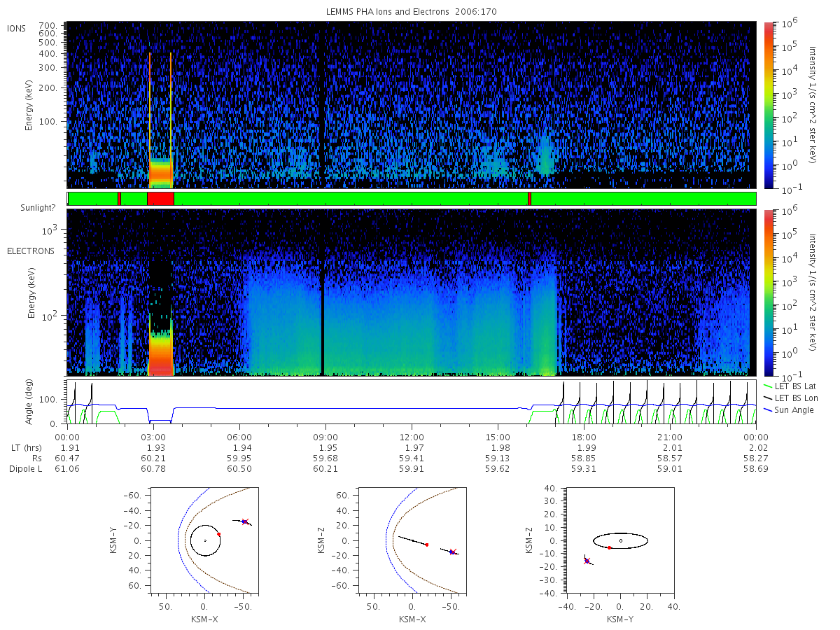
Task: Click the spacecraft marker in KSM-Y/KSM-Z plot
Action: [587, 560]
